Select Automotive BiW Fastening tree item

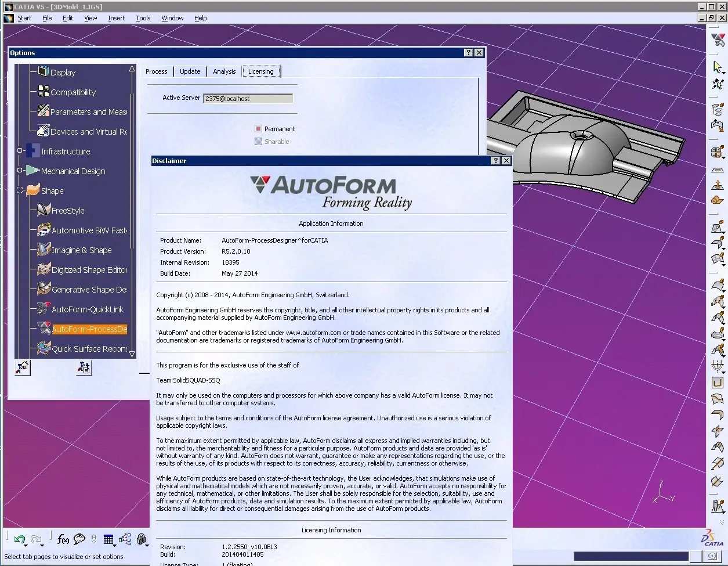[x=89, y=230]
